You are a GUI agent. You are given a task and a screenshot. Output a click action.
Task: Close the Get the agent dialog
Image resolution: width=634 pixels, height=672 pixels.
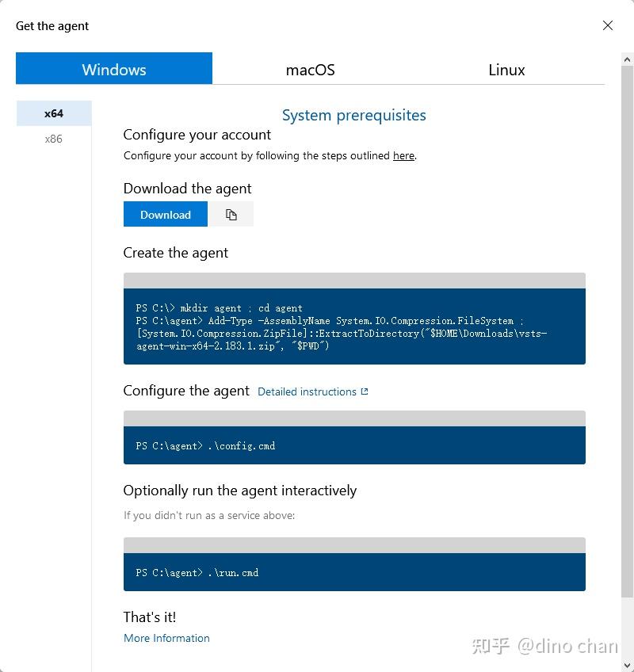[x=607, y=25]
